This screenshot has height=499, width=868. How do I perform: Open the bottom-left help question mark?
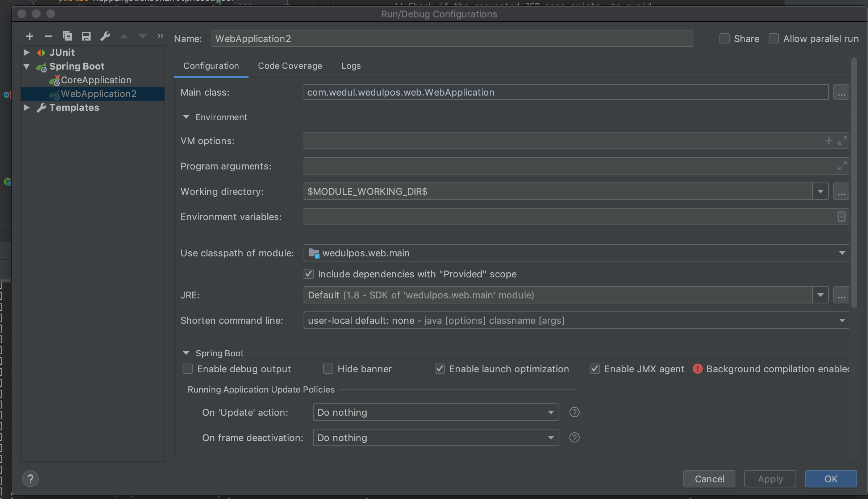tap(30, 479)
